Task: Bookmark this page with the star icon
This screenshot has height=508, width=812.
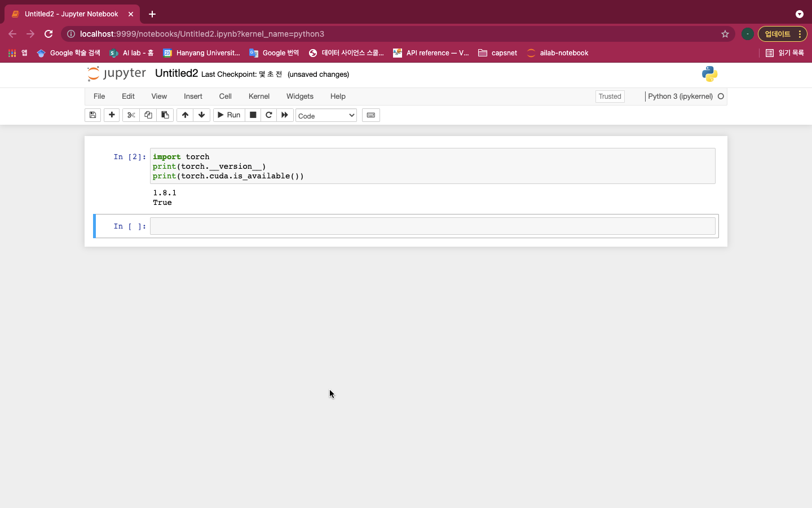Action: point(725,34)
